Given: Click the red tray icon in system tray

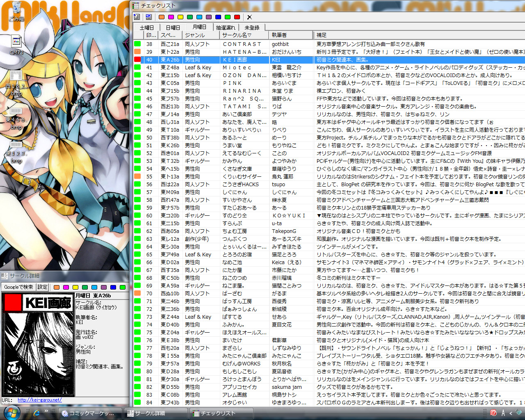Looking at the screenshot, I should coord(494,413).
